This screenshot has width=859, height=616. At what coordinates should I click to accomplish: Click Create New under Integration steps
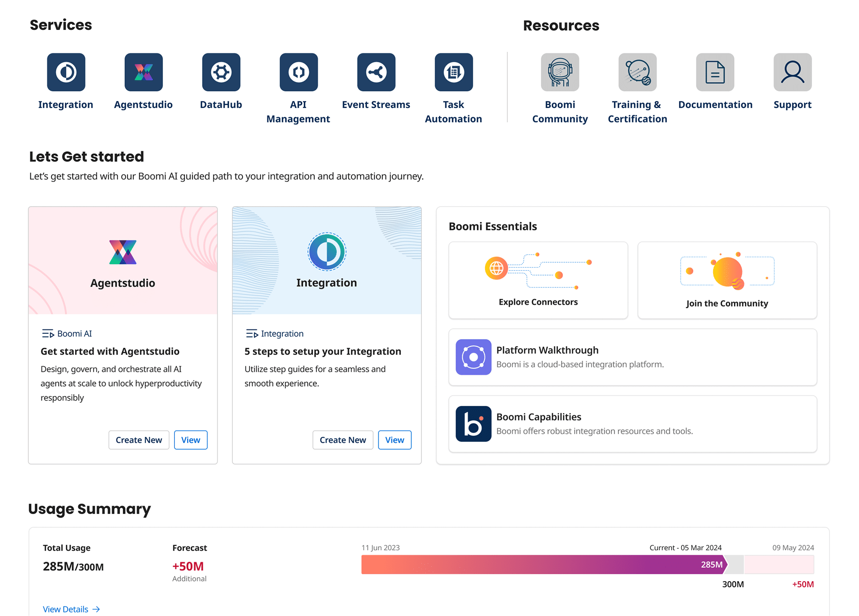(343, 440)
